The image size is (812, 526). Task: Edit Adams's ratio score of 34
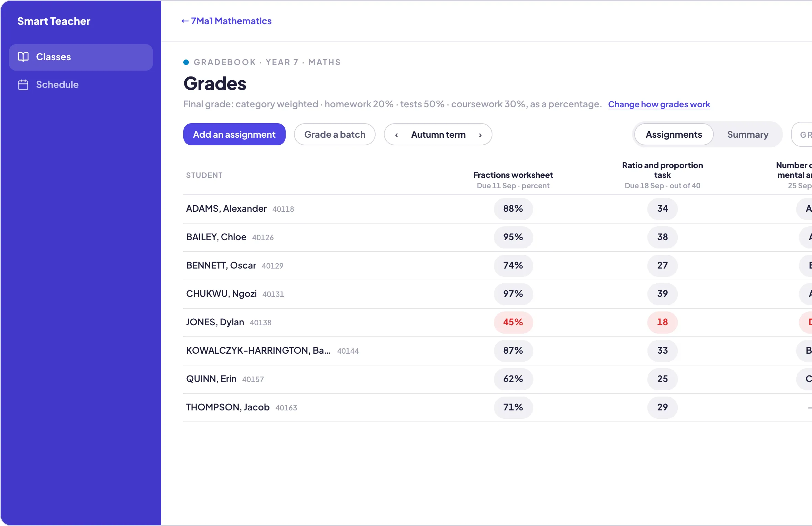[x=663, y=209]
